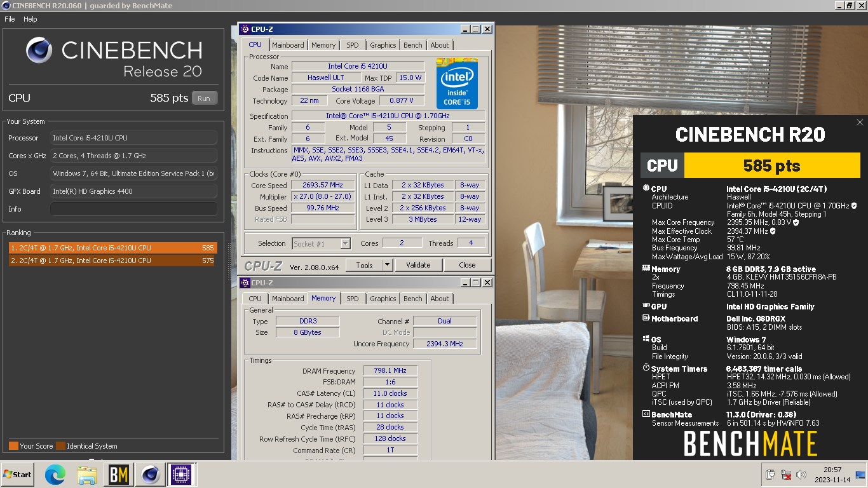Click the title bar icon of lower CPU-Z window
Viewport: 868px width, 488px height.
[245, 283]
